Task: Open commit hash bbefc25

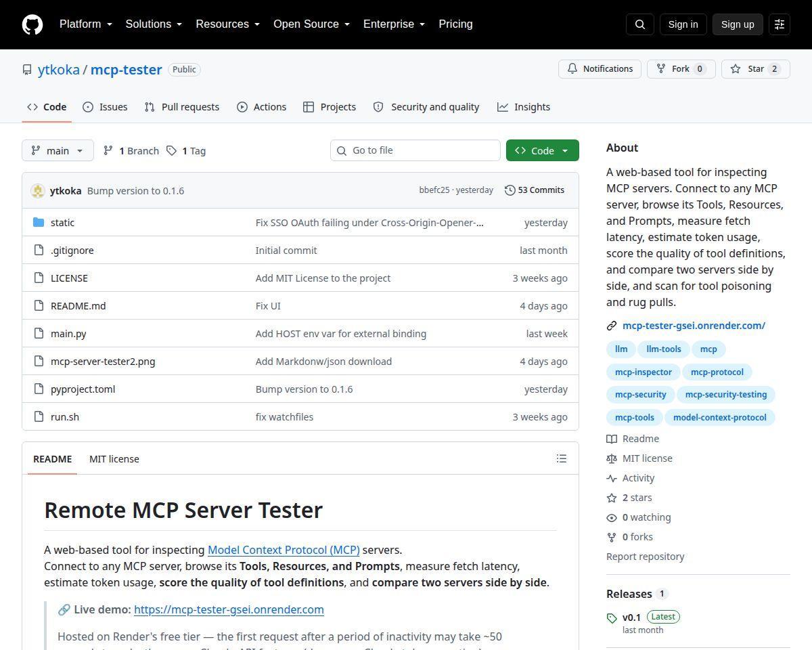Action: tap(434, 190)
